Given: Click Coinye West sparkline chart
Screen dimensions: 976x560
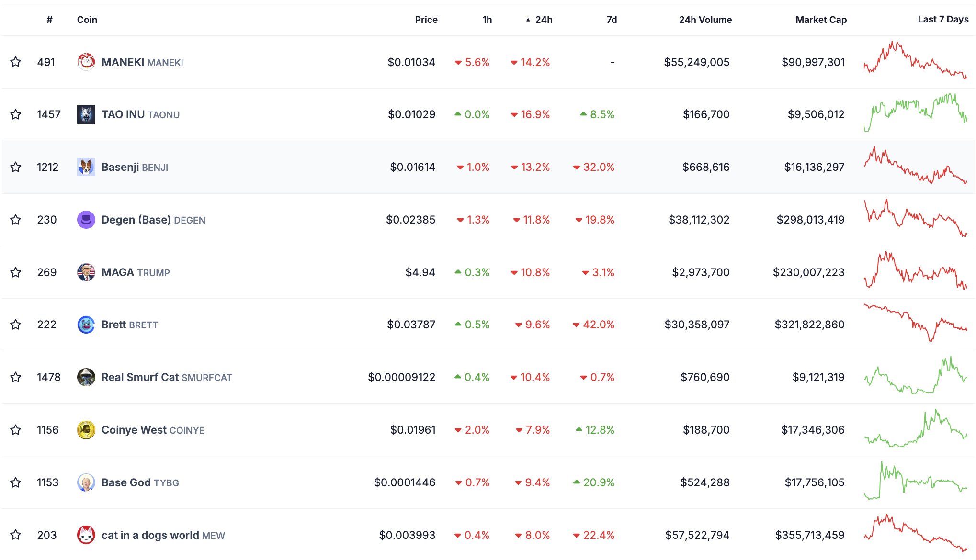Looking at the screenshot, I should 915,428.
